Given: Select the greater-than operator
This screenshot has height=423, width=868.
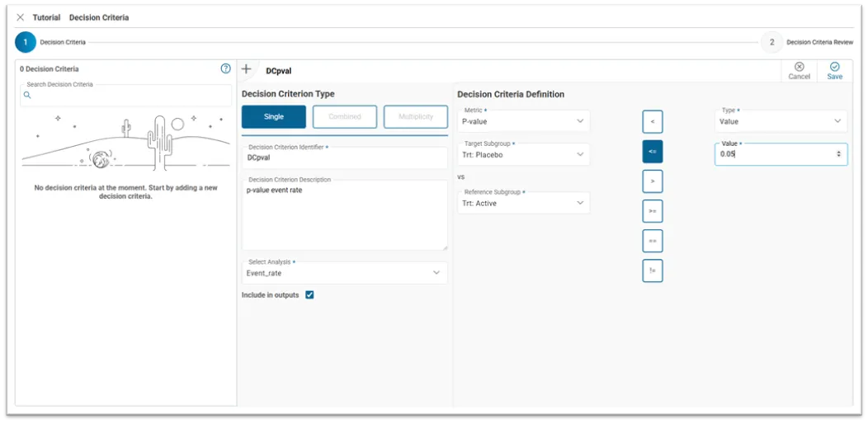Looking at the screenshot, I should pos(653,181).
